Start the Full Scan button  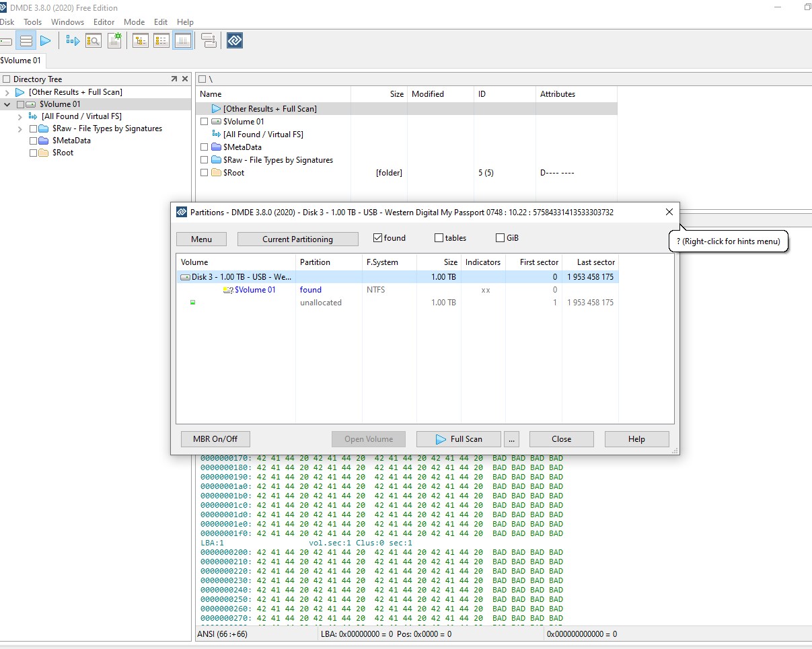point(459,439)
